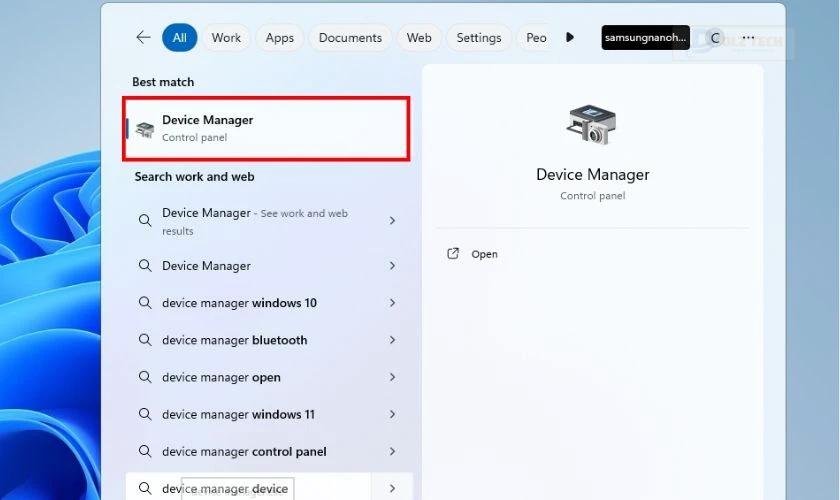The image size is (840, 500).
Task: Click large Device Manager icon in preview pane
Action: point(591,125)
